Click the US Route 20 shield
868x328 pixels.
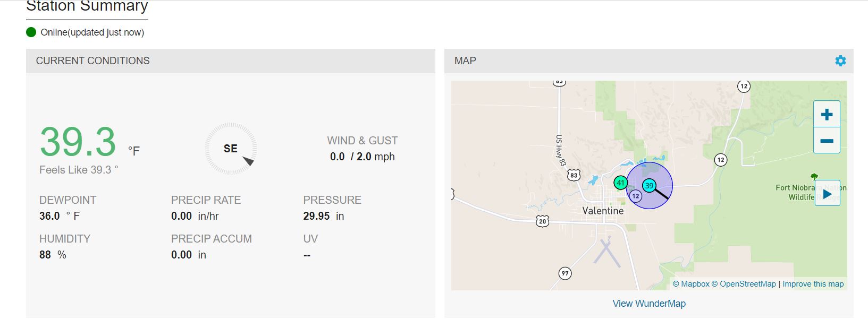(542, 221)
